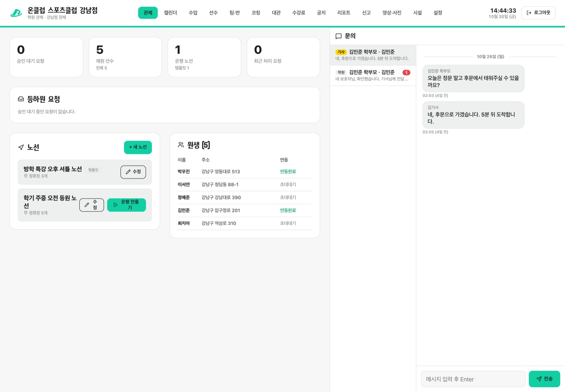Click the 최근 처리 요청 stat card
Screen dimensions: 565x392
pos(283,57)
